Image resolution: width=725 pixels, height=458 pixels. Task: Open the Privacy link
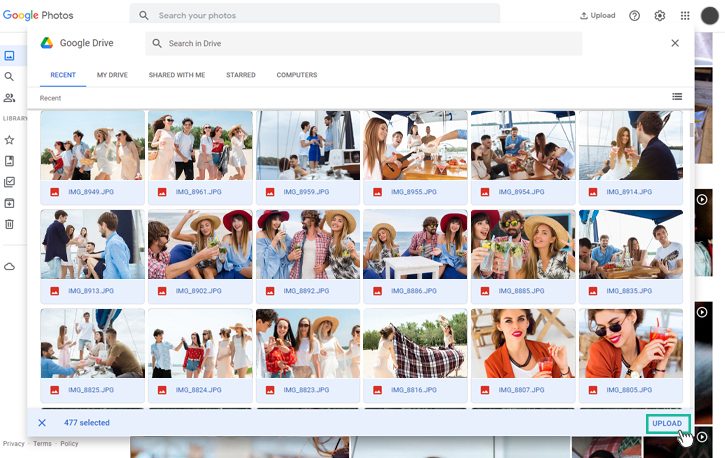[13, 444]
